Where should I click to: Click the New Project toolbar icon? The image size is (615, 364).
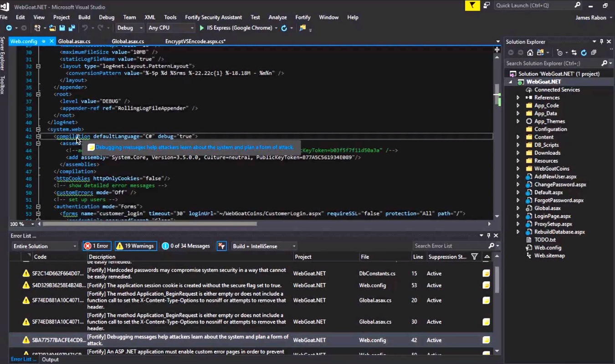(x=37, y=28)
